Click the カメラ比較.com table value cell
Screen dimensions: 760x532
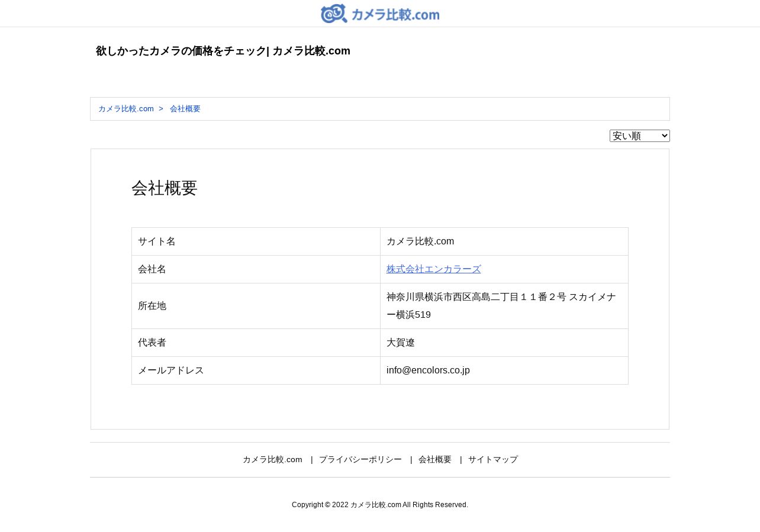tap(504, 241)
